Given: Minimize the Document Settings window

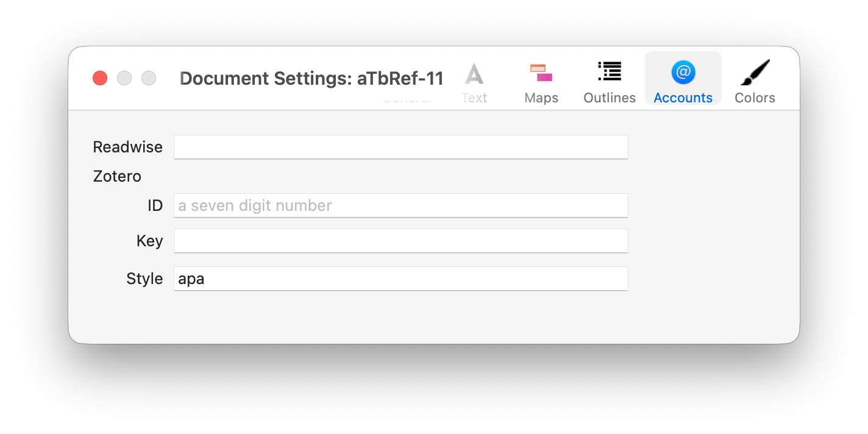Looking at the screenshot, I should (124, 78).
